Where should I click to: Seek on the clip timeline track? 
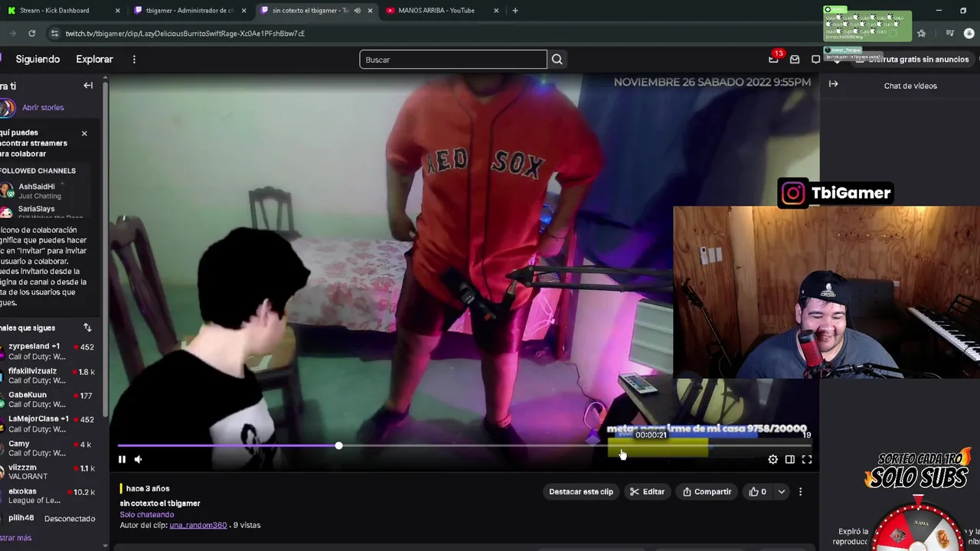click(x=464, y=445)
